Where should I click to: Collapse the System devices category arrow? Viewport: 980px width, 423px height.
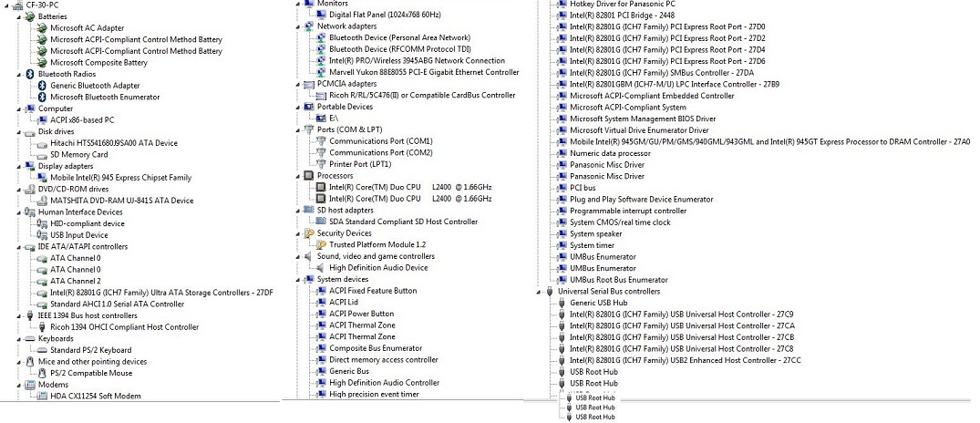299,279
